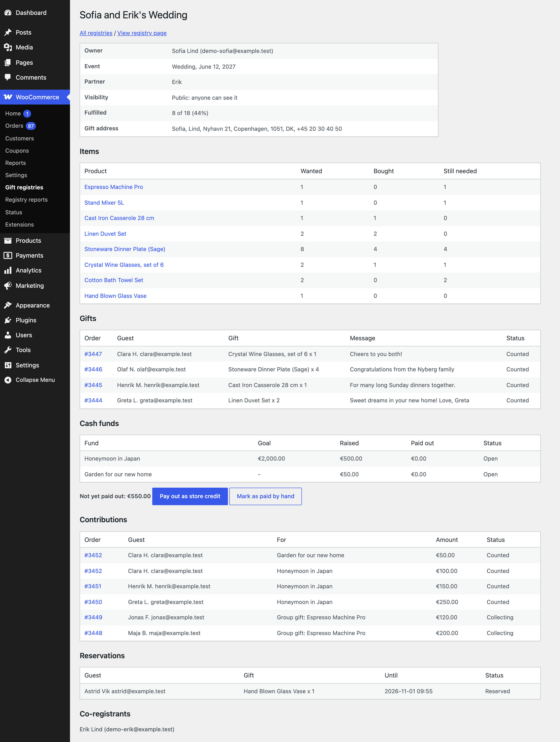Open the Settings sliders icon
Image resolution: width=560 pixels, height=742 pixels.
pyautogui.click(x=8, y=365)
